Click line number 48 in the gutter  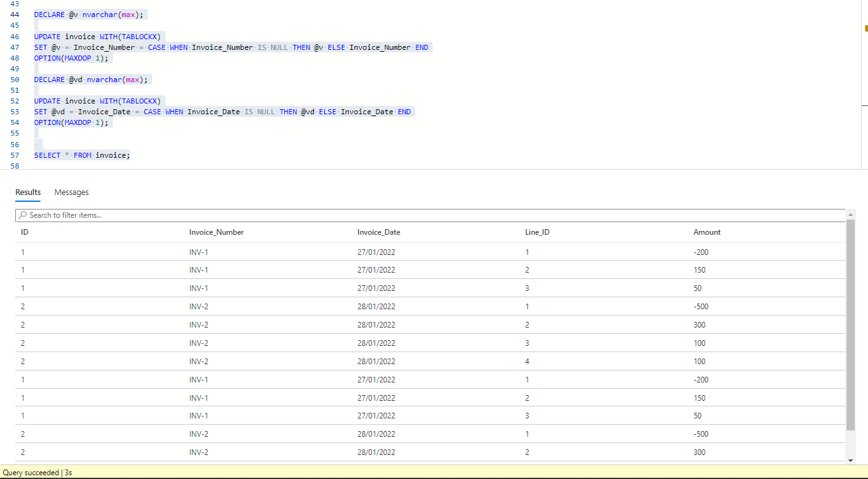pyautogui.click(x=15, y=58)
